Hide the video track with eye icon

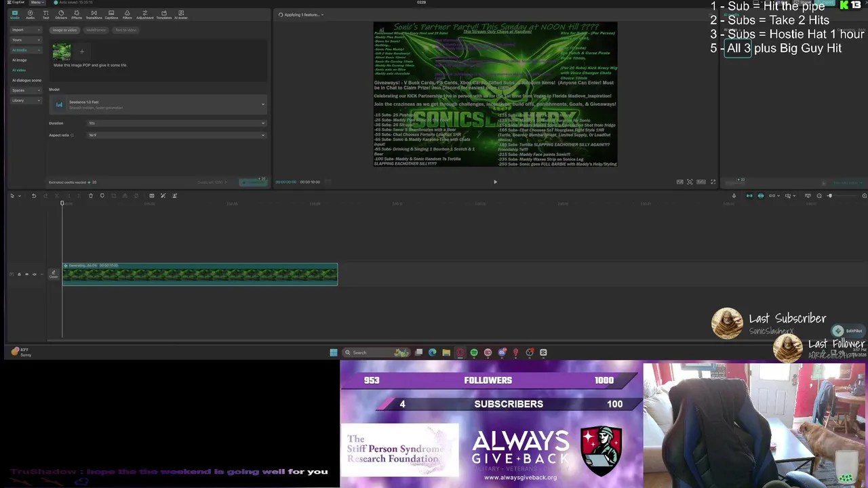(x=26, y=274)
